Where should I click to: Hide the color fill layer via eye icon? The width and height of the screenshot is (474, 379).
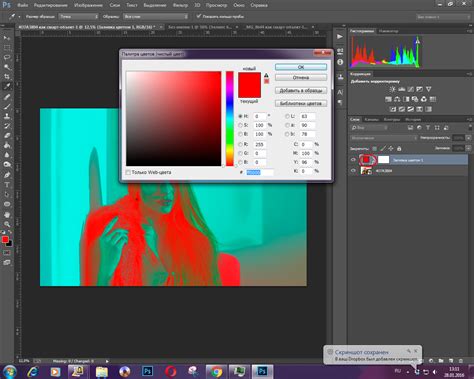point(353,160)
